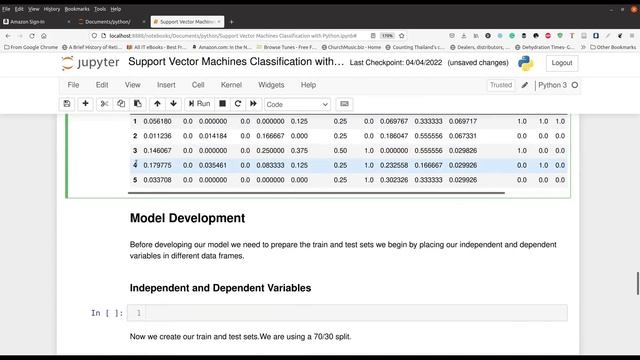This screenshot has height=360, width=640.
Task: Click the value 0.302326 in row 5
Action: pyautogui.click(x=394, y=180)
